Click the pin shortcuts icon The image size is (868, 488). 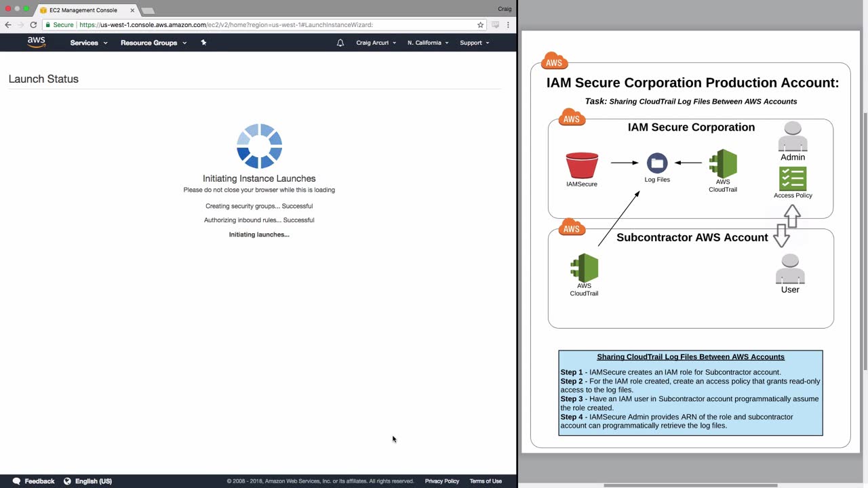click(x=203, y=43)
